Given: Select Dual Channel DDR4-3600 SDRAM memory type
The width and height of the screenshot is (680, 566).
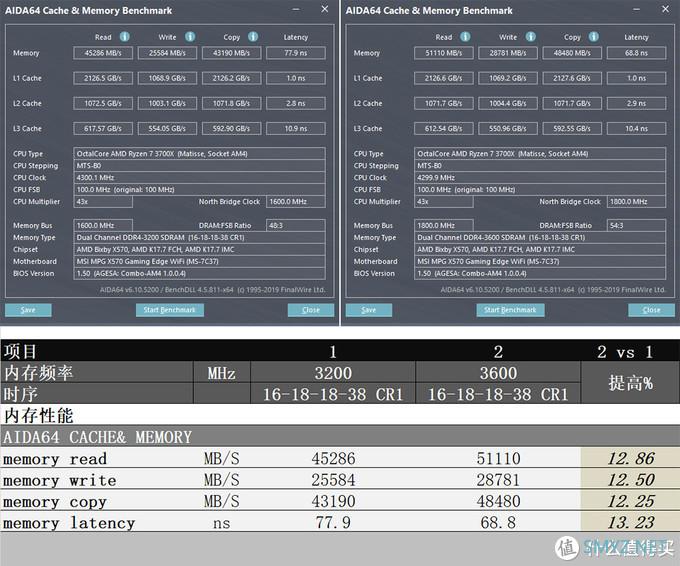Looking at the screenshot, I should [540, 238].
